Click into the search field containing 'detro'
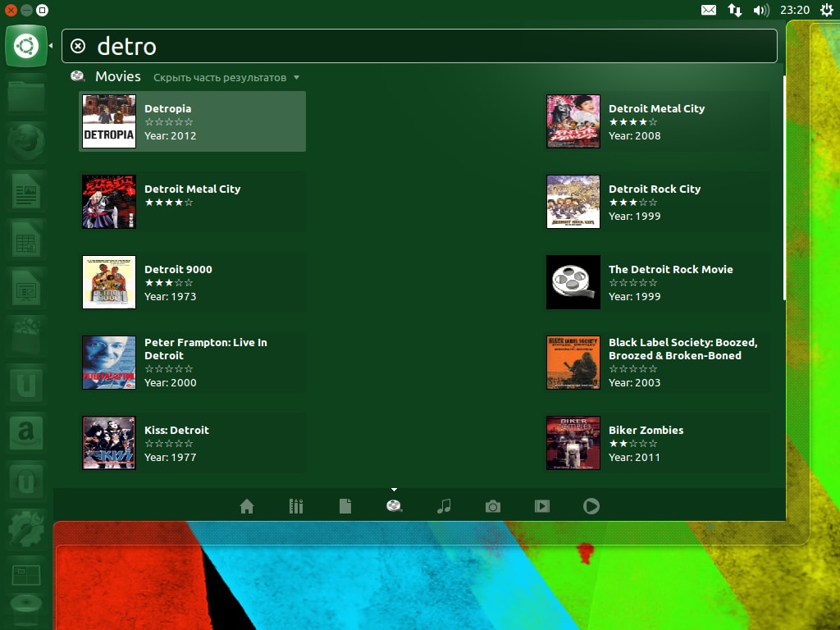The image size is (840, 630). tap(419, 46)
